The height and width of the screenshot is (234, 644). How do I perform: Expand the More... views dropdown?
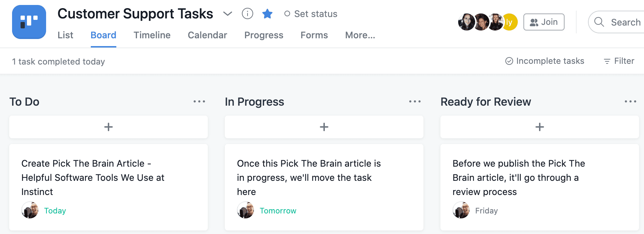[360, 35]
